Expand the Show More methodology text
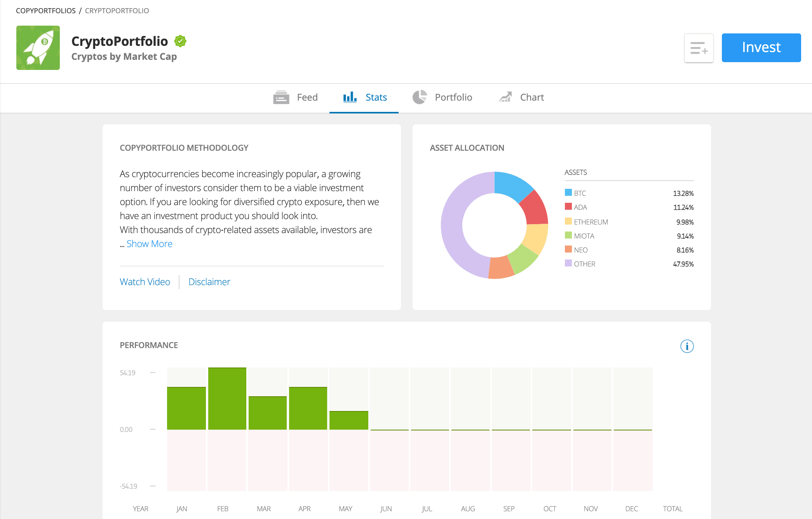Screen dimensions: 812x519 (x=150, y=243)
